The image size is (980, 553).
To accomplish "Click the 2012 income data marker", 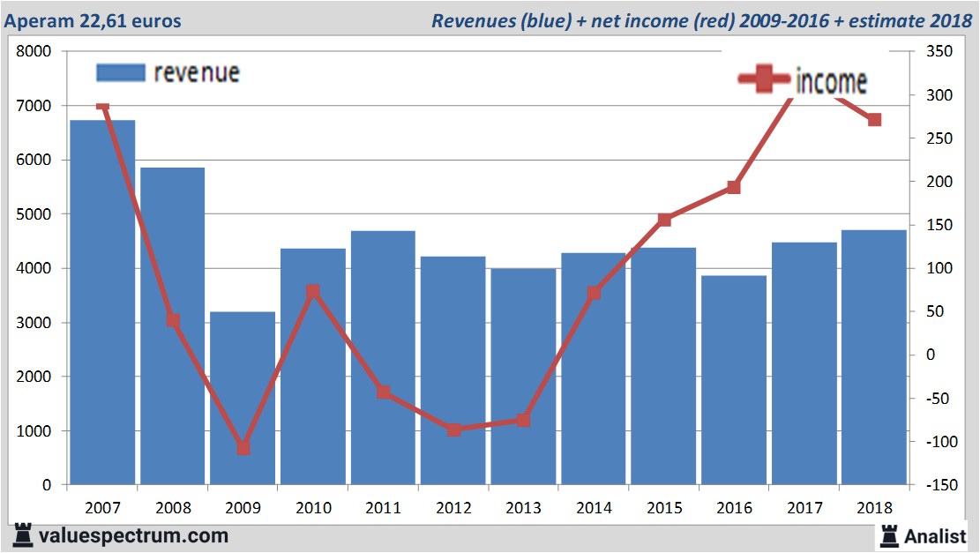I will 453,430.
